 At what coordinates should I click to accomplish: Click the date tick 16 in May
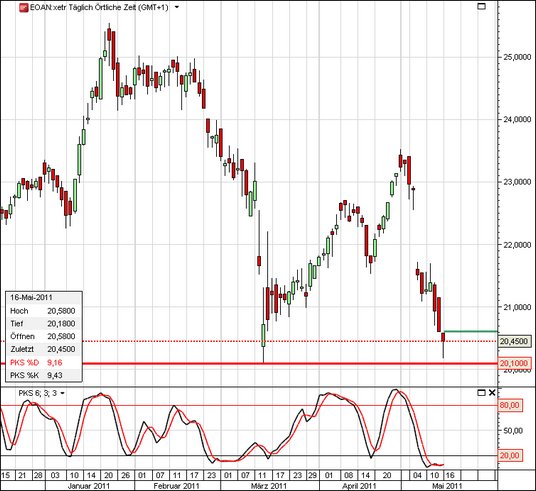pos(450,475)
